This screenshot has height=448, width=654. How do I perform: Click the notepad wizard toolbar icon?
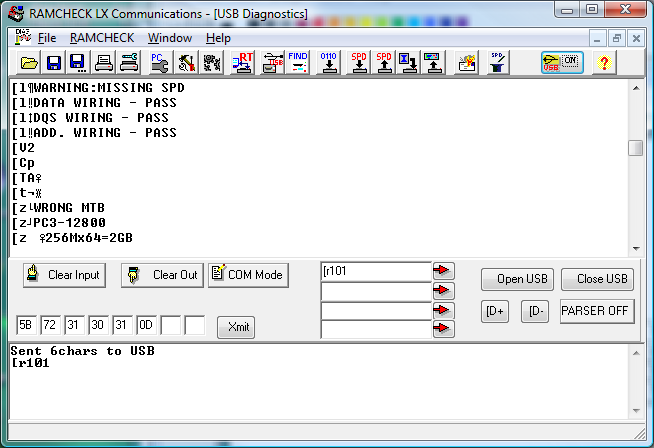click(x=466, y=63)
